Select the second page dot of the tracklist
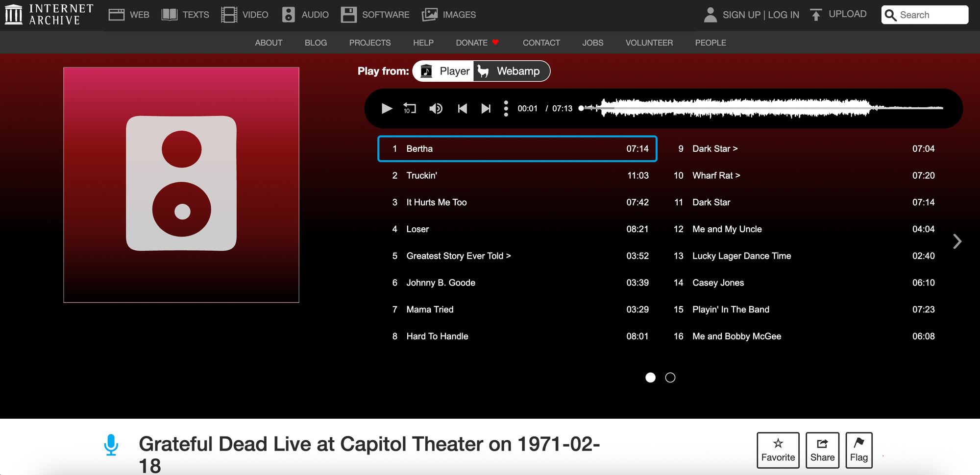 [670, 378]
